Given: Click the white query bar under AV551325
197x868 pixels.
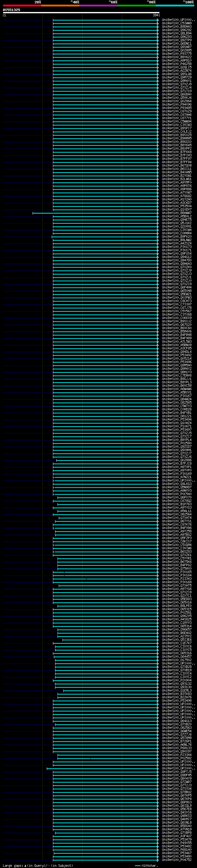Looking at the screenshot, I should (81, 13).
